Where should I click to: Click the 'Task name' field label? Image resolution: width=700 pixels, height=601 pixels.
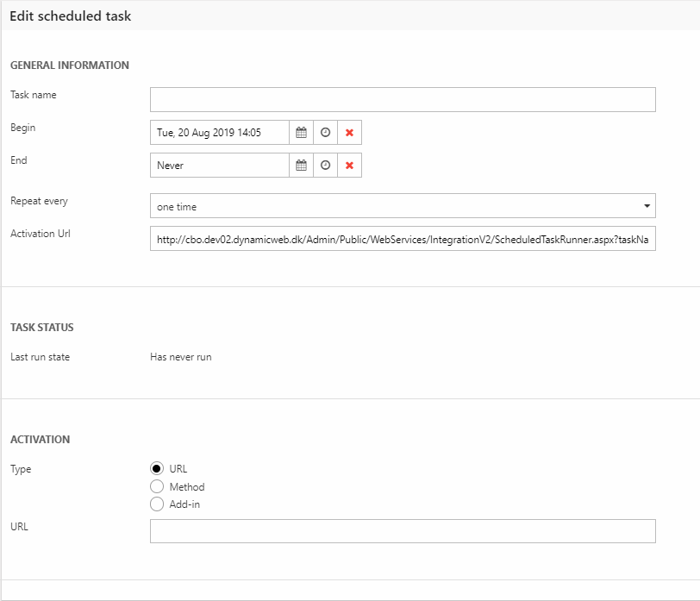[34, 95]
